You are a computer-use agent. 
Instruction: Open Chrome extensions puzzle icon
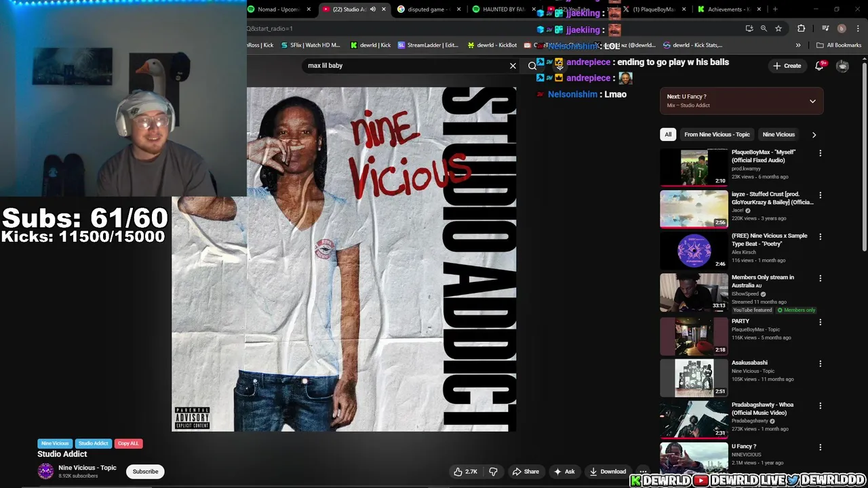tap(801, 28)
